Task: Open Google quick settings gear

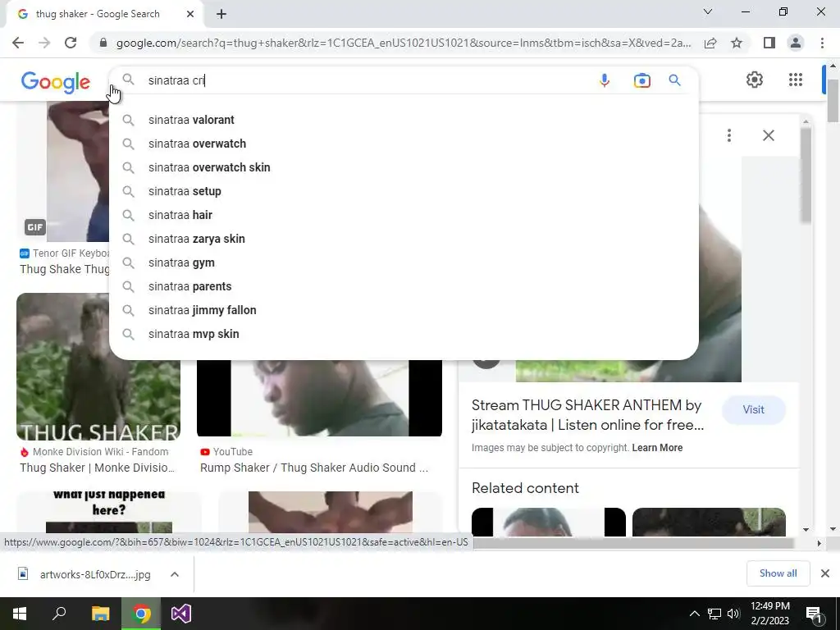Action: (755, 80)
